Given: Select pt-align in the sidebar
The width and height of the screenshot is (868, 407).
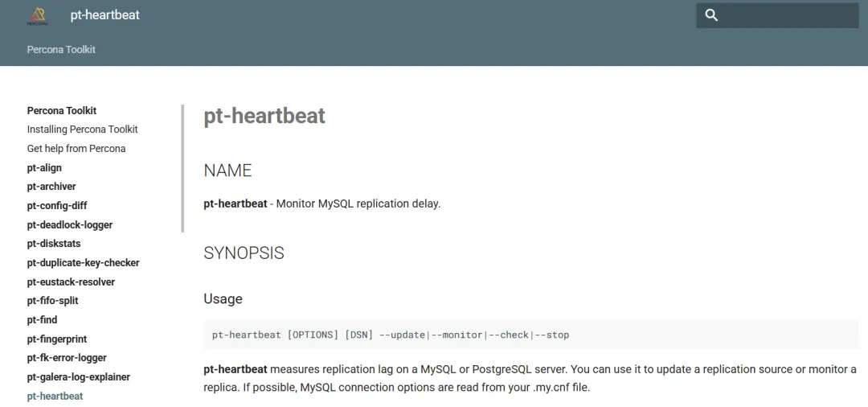Looking at the screenshot, I should click(x=44, y=168).
